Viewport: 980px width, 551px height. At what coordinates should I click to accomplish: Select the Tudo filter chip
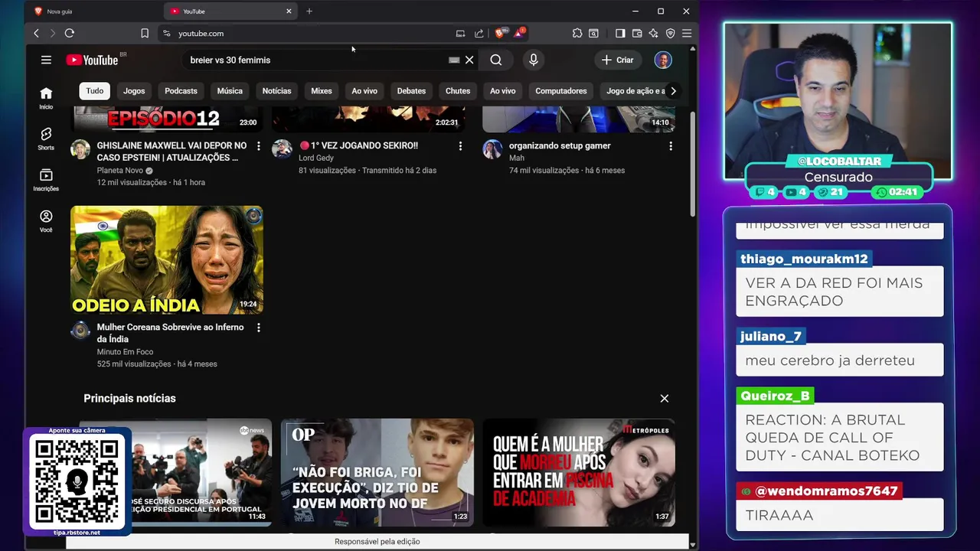pos(95,90)
